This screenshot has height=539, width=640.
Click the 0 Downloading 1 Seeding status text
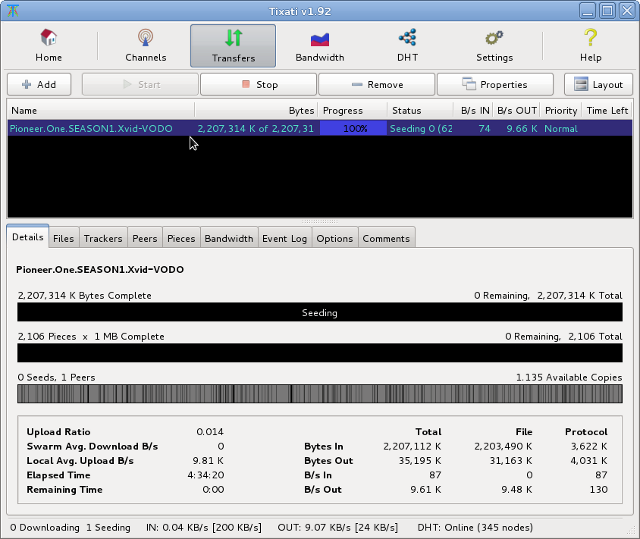click(70, 528)
